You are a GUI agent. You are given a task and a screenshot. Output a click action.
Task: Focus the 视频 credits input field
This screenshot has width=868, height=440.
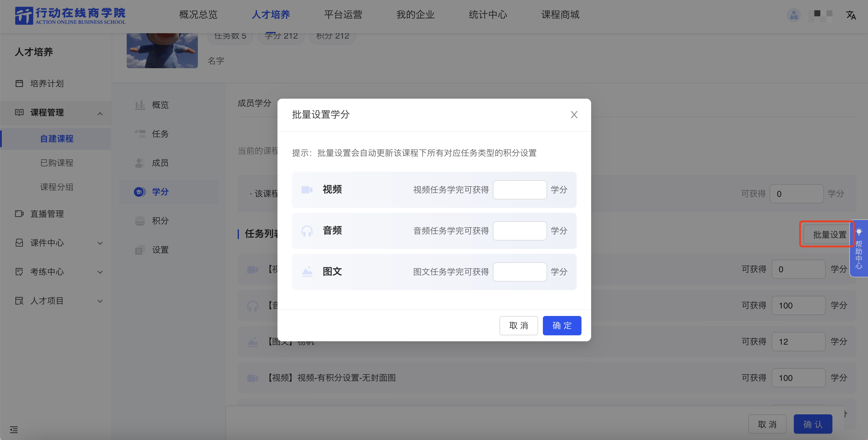click(x=520, y=190)
